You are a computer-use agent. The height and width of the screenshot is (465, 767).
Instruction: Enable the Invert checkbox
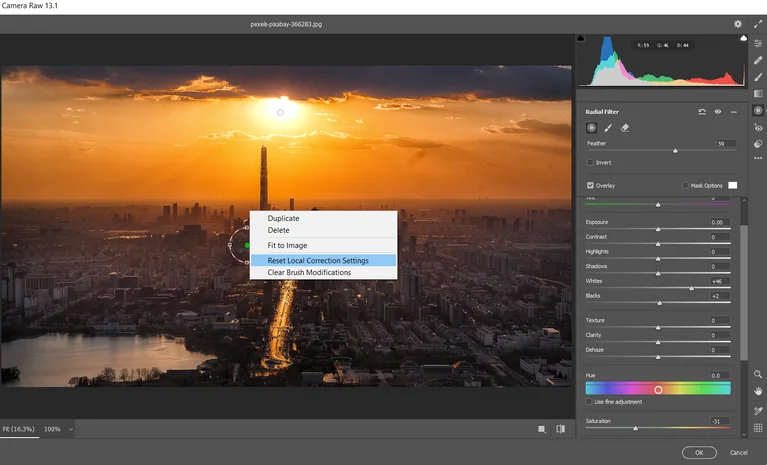pyautogui.click(x=591, y=162)
